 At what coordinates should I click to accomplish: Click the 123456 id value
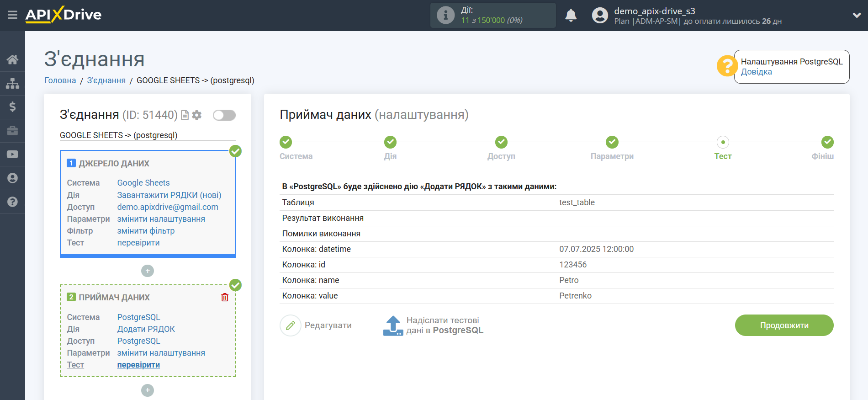(573, 265)
